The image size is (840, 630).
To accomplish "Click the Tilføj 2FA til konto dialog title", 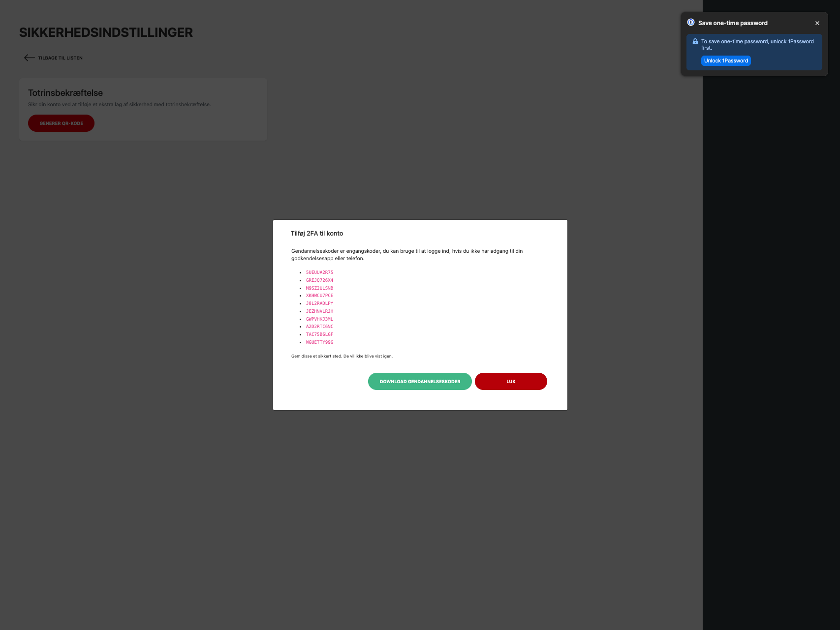I will [x=317, y=234].
